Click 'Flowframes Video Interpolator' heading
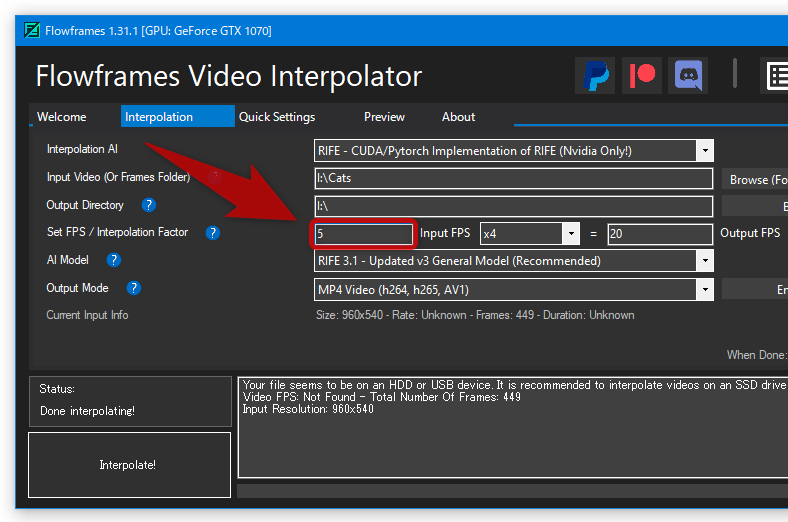Screen dimensions: 788x522 pos(229,76)
